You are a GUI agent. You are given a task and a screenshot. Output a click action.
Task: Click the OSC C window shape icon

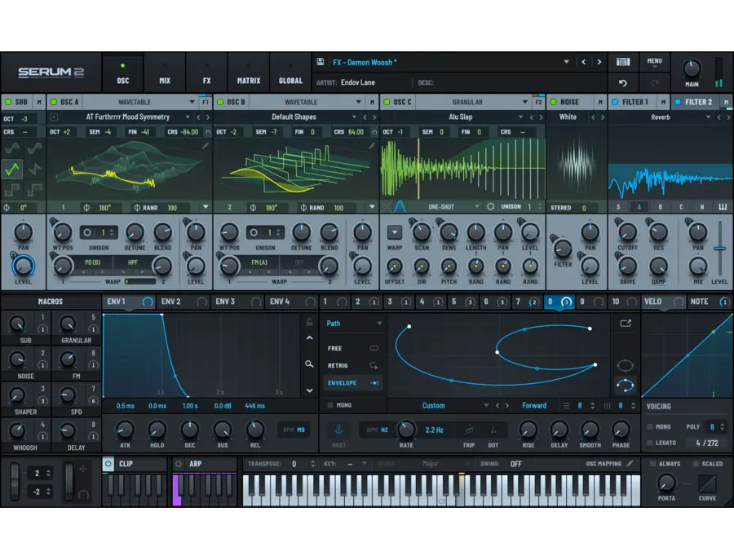400,206
